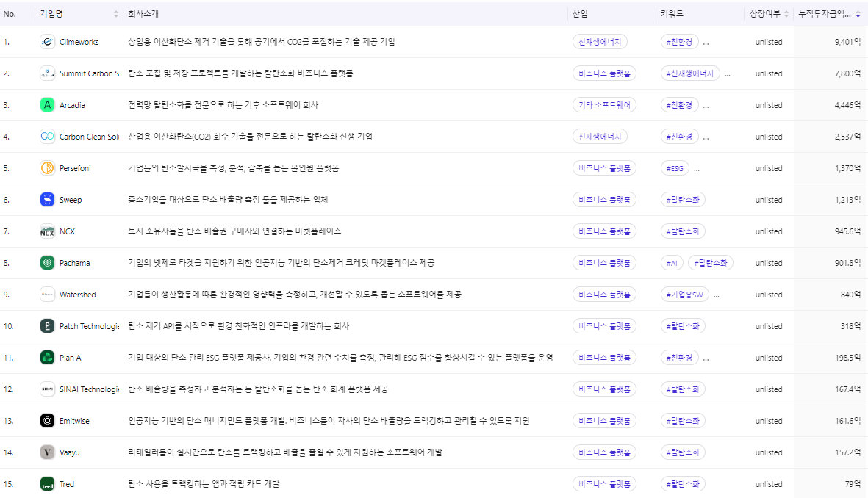
Task: Click #탈탄소화 tag in Sweep row
Action: pos(683,199)
